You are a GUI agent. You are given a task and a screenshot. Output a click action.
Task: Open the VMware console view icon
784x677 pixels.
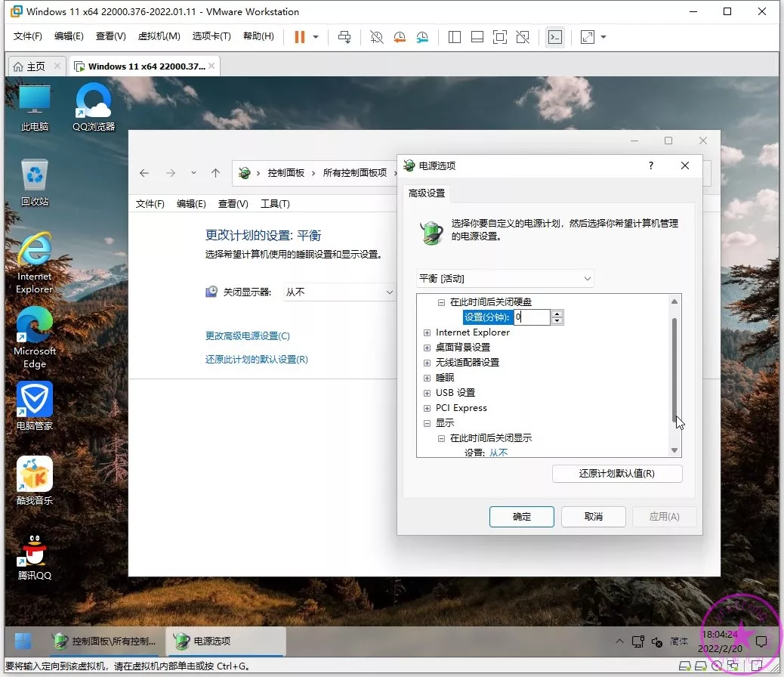pyautogui.click(x=555, y=37)
